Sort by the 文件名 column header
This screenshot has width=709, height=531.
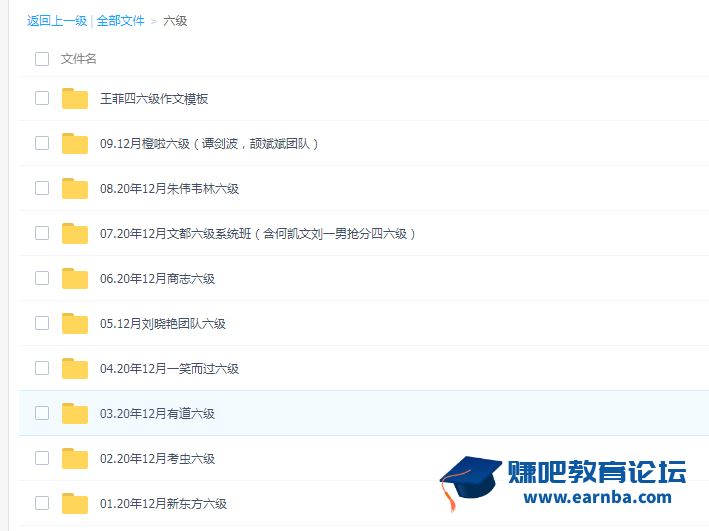point(79,59)
